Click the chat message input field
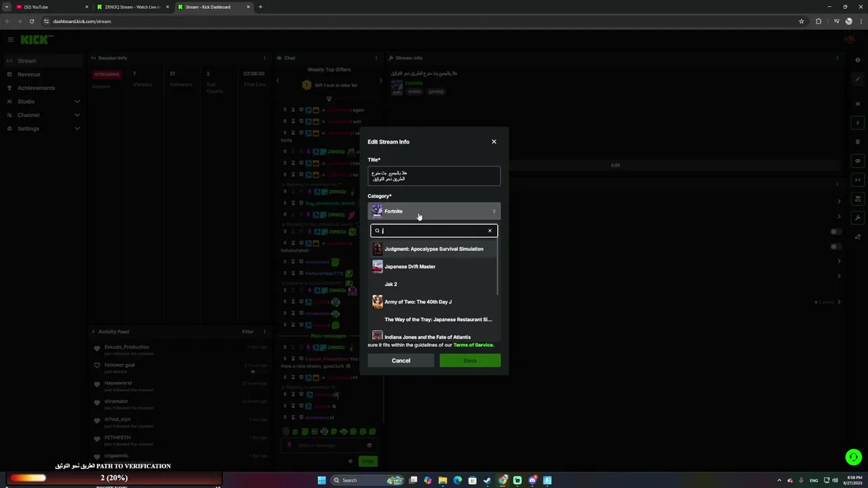This screenshot has width=868, height=488. click(x=329, y=445)
